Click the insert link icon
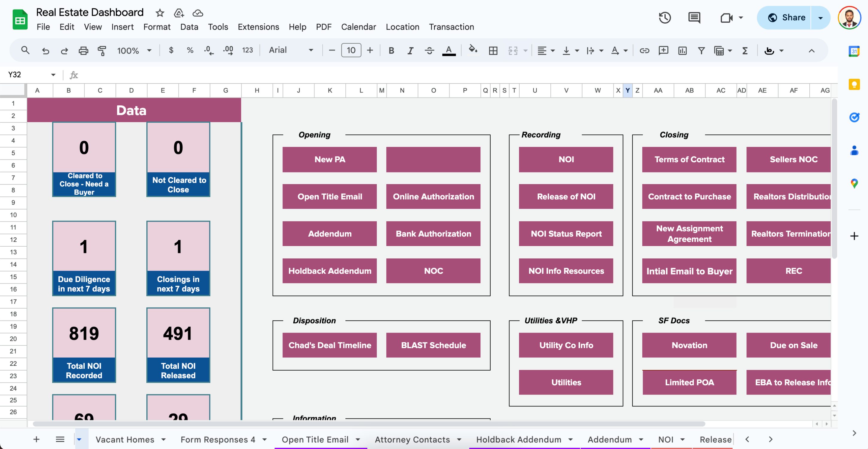 click(x=644, y=51)
